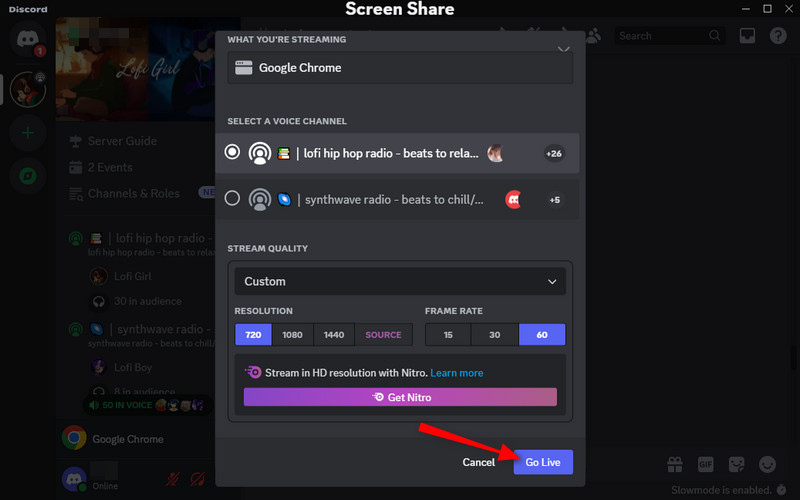Screen dimensions: 800x500
Task: Click the Add a Server plus icon
Action: tap(28, 133)
